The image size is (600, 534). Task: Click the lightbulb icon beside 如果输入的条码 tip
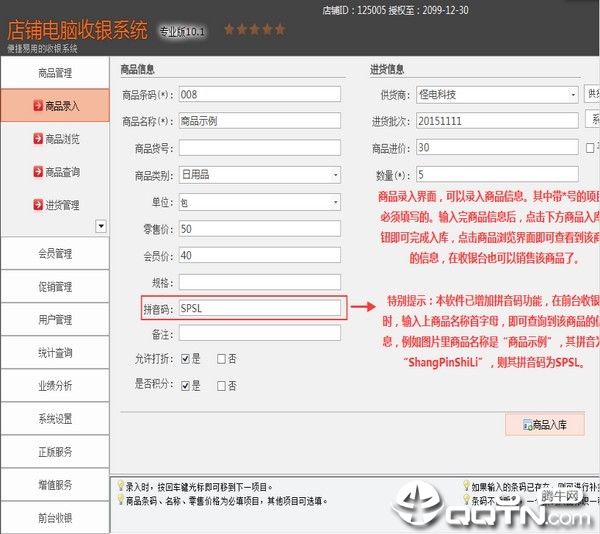coord(466,486)
